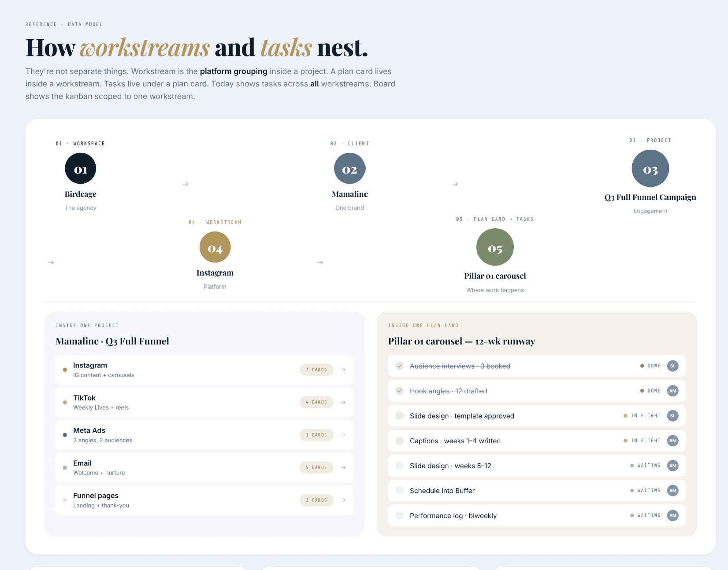Click the SL avatar on Audience interviews task

click(672, 366)
